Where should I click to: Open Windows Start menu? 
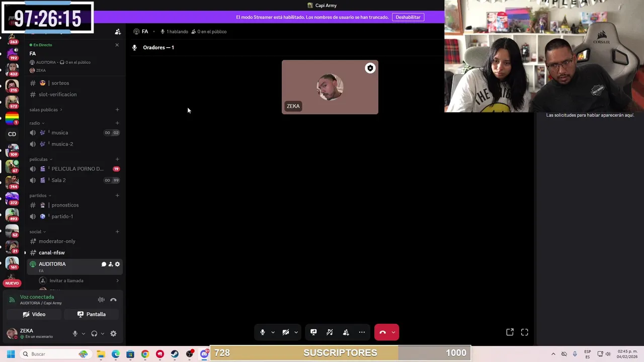(x=11, y=354)
